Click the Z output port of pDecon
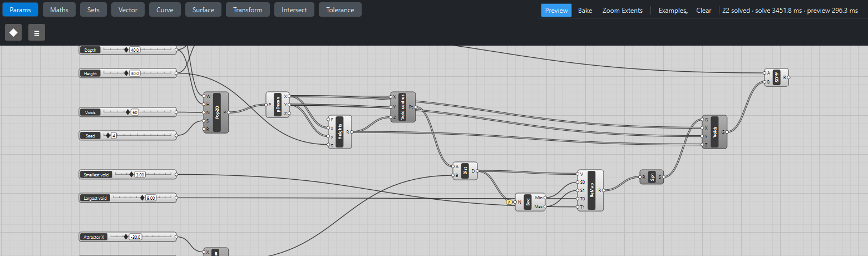This screenshot has height=256, width=868. tap(290, 113)
